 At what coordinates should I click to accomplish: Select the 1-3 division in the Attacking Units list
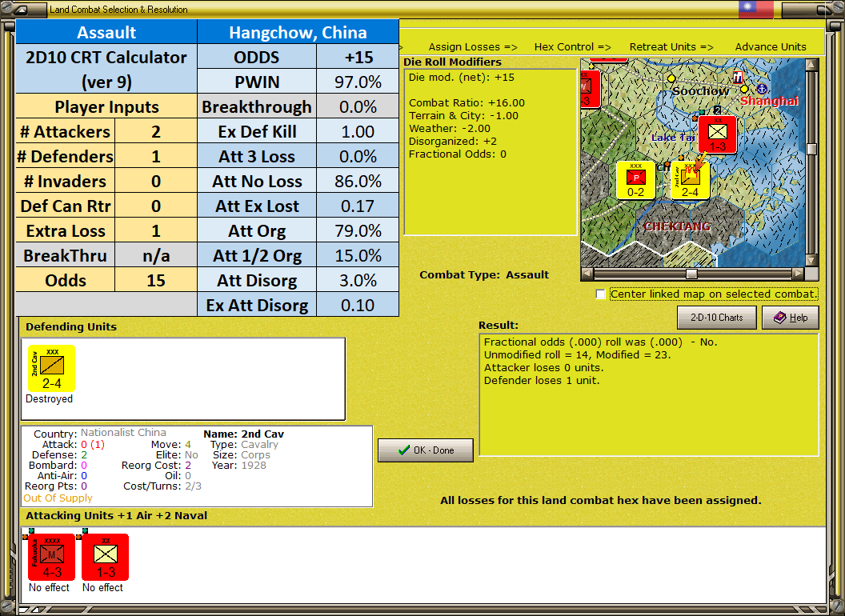[x=105, y=557]
